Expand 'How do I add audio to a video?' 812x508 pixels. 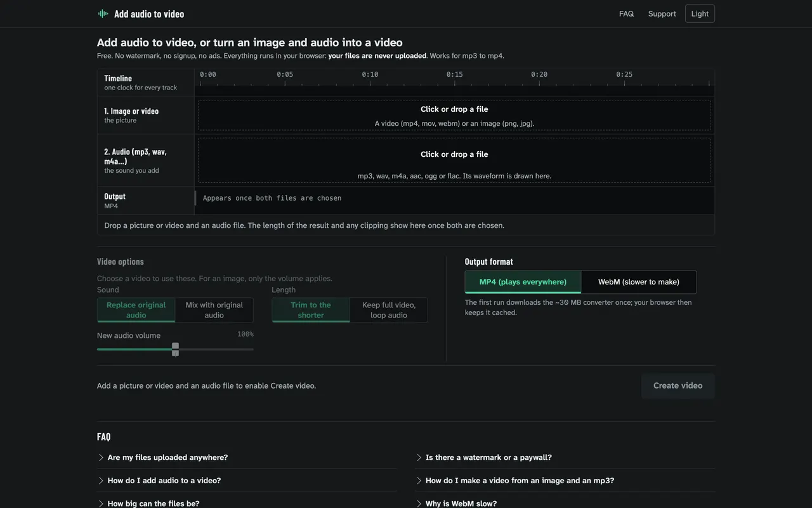tap(247, 481)
